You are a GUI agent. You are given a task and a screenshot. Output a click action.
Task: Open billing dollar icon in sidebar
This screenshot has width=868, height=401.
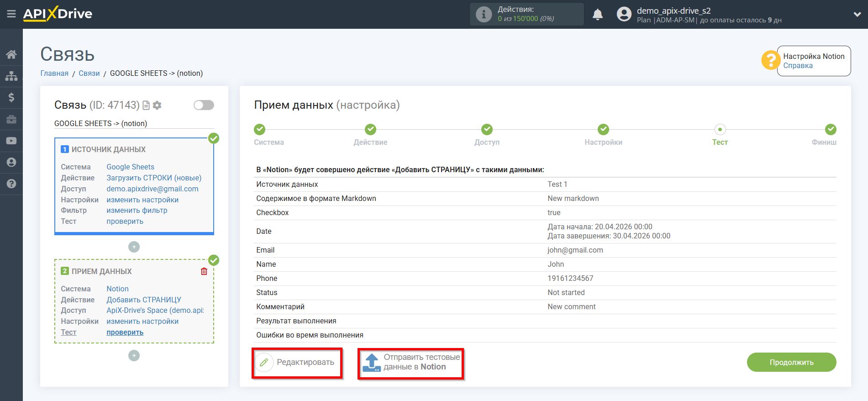coord(11,97)
